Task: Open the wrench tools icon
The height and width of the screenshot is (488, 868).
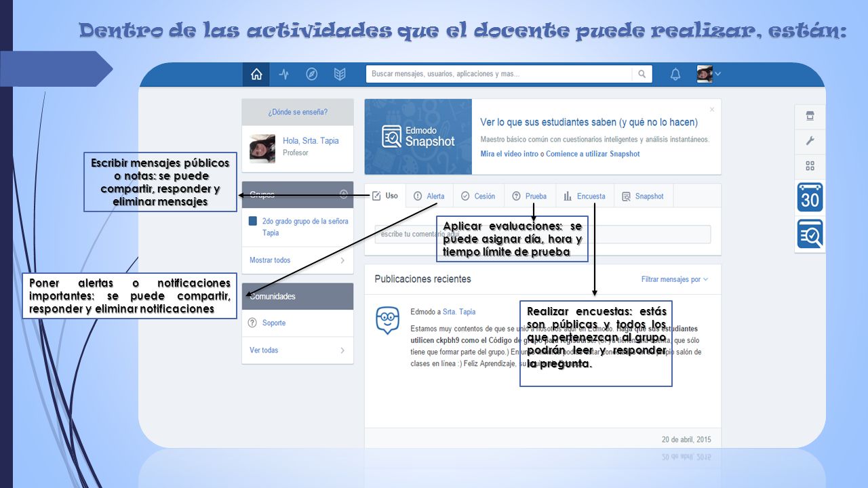Action: 810,141
